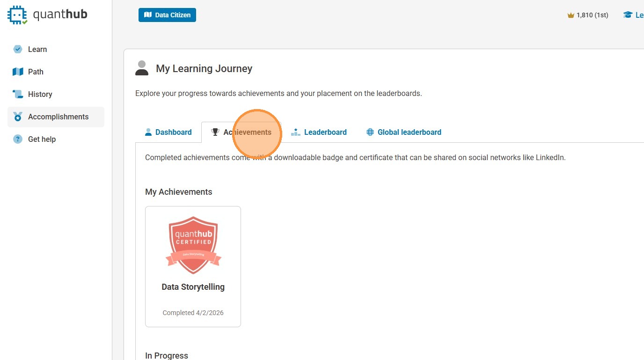Click the Get help question mark icon
The height and width of the screenshot is (360, 644).
point(18,139)
